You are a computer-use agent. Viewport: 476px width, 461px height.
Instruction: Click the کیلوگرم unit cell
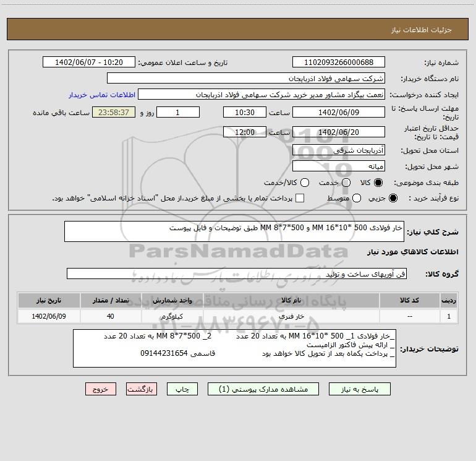click(x=172, y=316)
